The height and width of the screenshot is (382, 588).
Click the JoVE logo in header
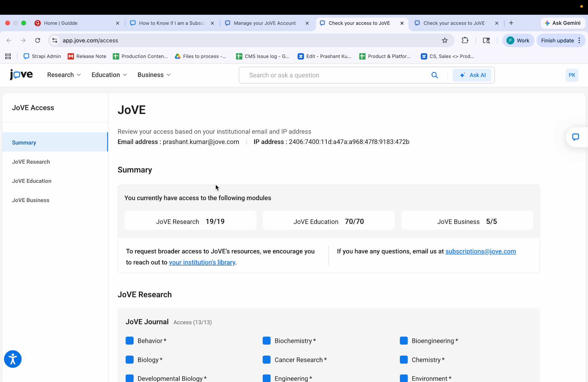[x=21, y=75]
